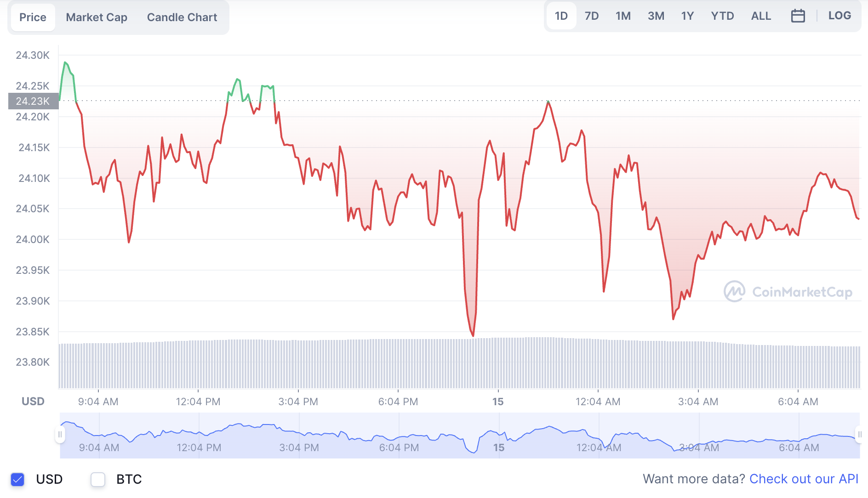Open the Candle Chart tab
Image resolution: width=868 pixels, height=498 pixels.
[182, 17]
